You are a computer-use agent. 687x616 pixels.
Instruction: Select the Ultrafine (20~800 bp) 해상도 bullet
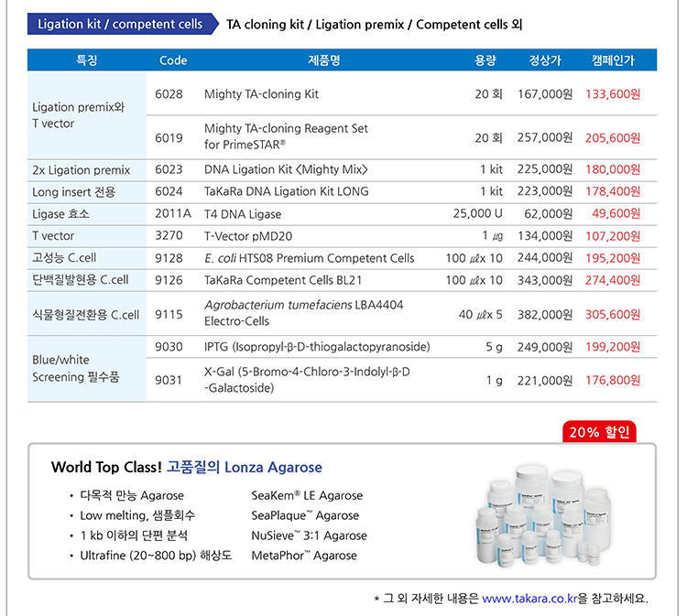coord(156,556)
